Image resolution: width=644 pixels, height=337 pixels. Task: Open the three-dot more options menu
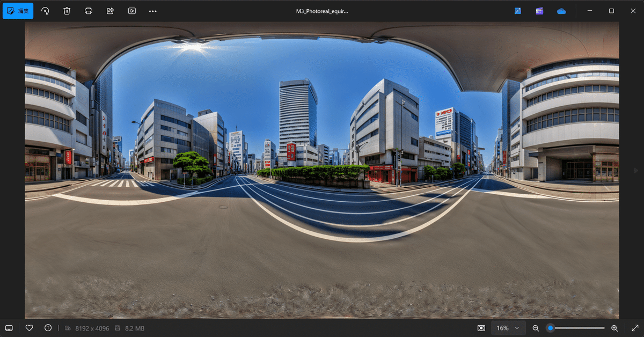(x=153, y=11)
